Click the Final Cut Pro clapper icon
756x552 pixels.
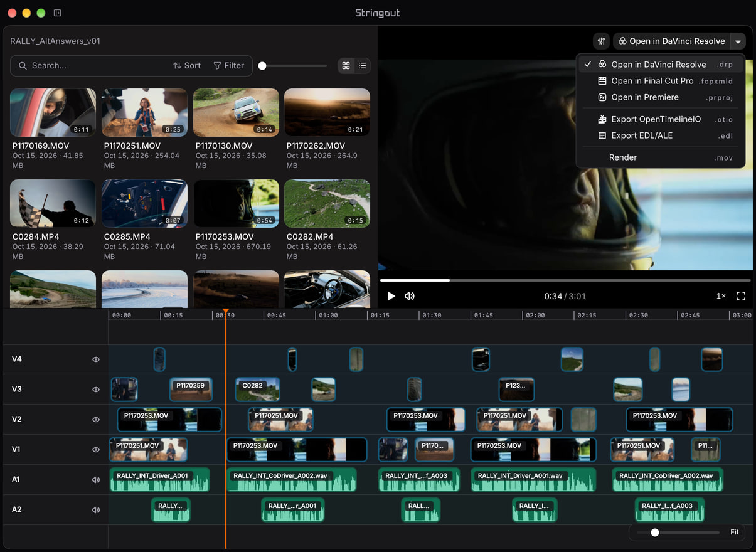point(602,81)
